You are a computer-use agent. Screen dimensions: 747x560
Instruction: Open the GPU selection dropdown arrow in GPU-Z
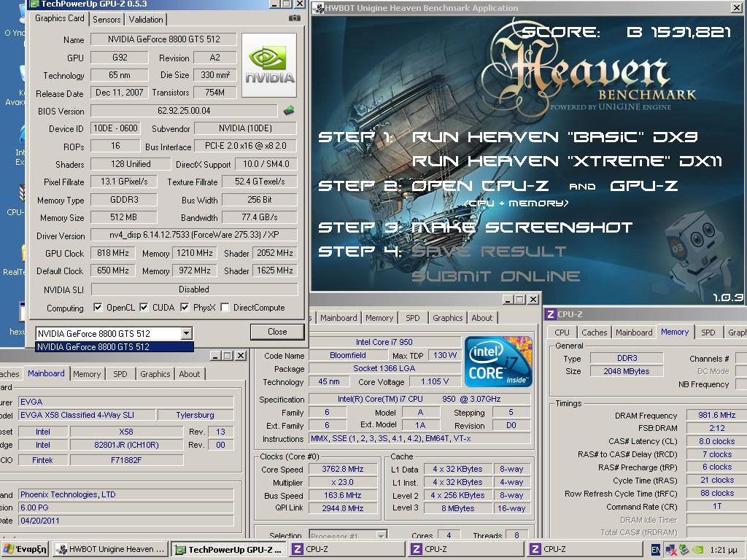187,333
